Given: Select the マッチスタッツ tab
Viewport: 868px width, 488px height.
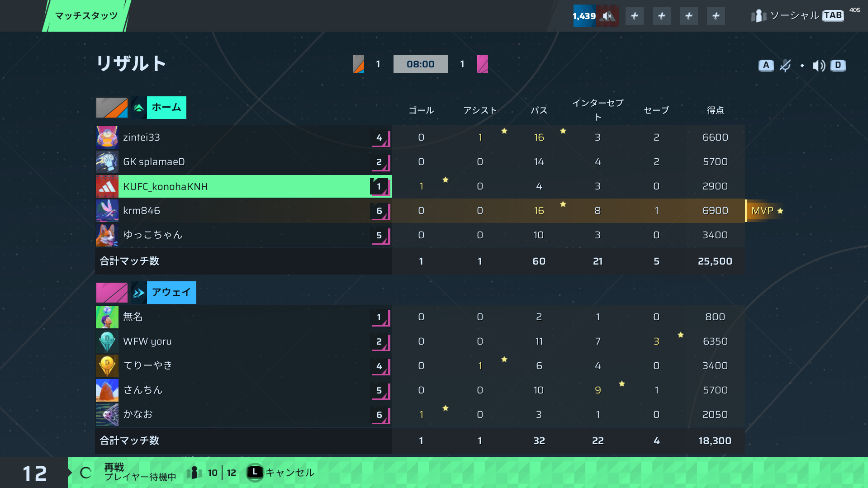Looking at the screenshot, I should click(86, 16).
